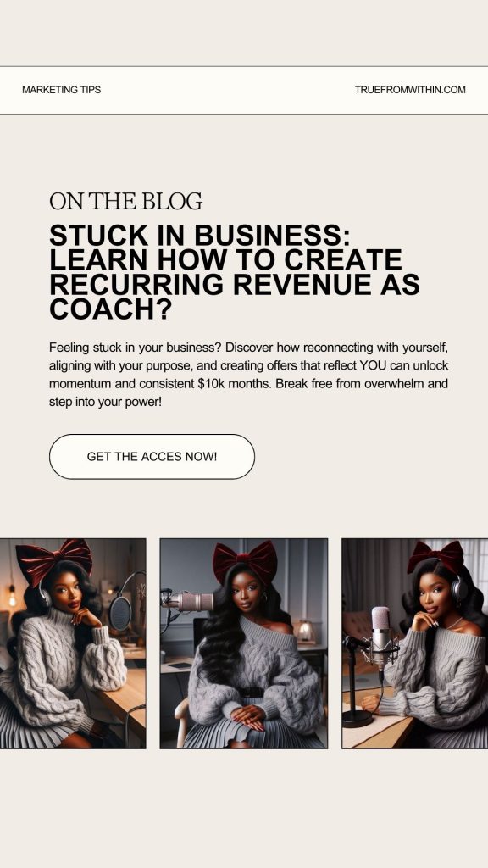Viewport: 488px width, 868px height.
Task: Click the red bow in left photo
Action: [x=53, y=559]
